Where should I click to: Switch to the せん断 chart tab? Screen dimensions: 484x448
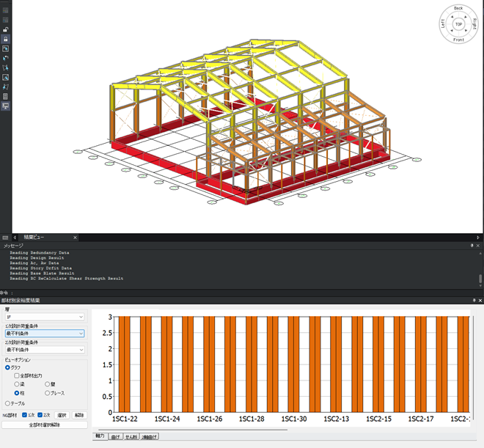(131, 437)
